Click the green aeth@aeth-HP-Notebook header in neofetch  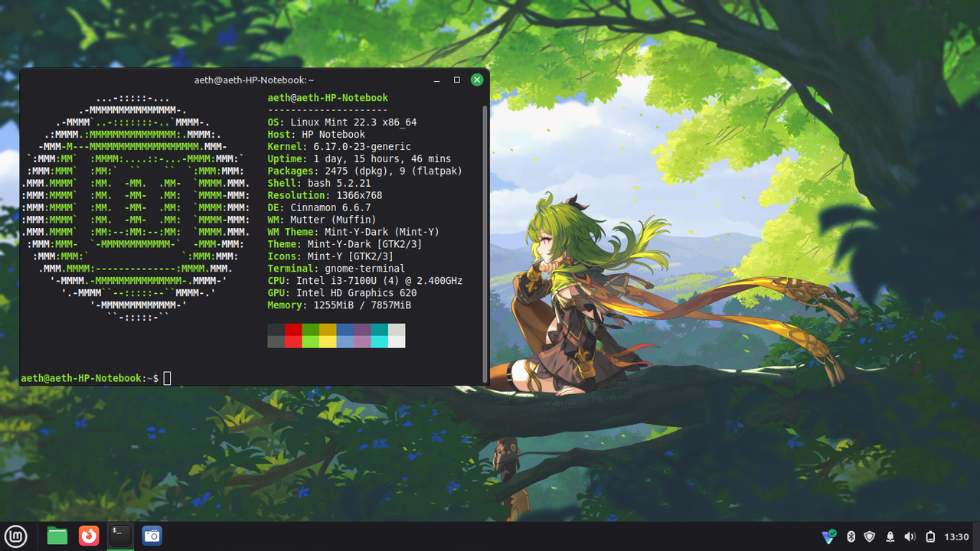tap(328, 98)
